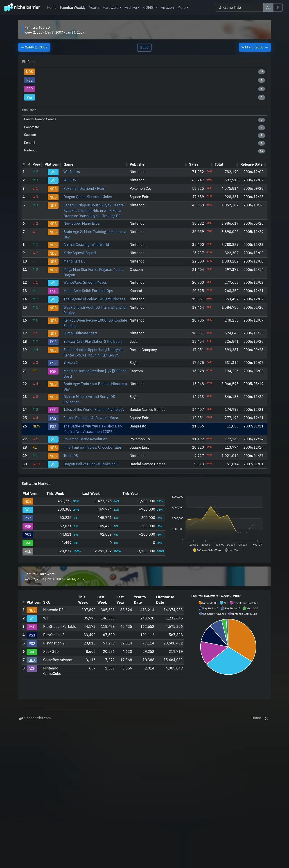
Task: Click the ALL badge in Software Market table
Action: [x=28, y=552]
